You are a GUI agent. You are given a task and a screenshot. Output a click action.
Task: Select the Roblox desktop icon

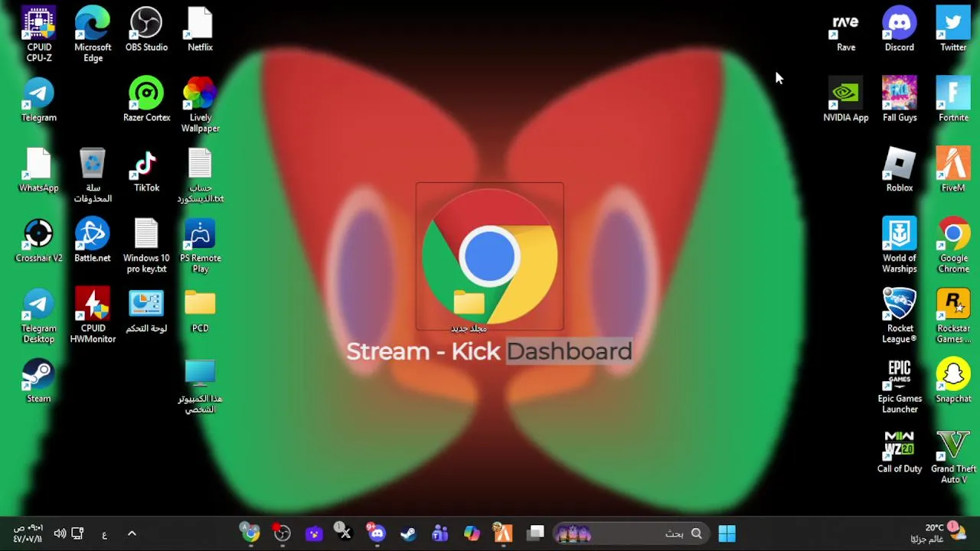click(900, 170)
